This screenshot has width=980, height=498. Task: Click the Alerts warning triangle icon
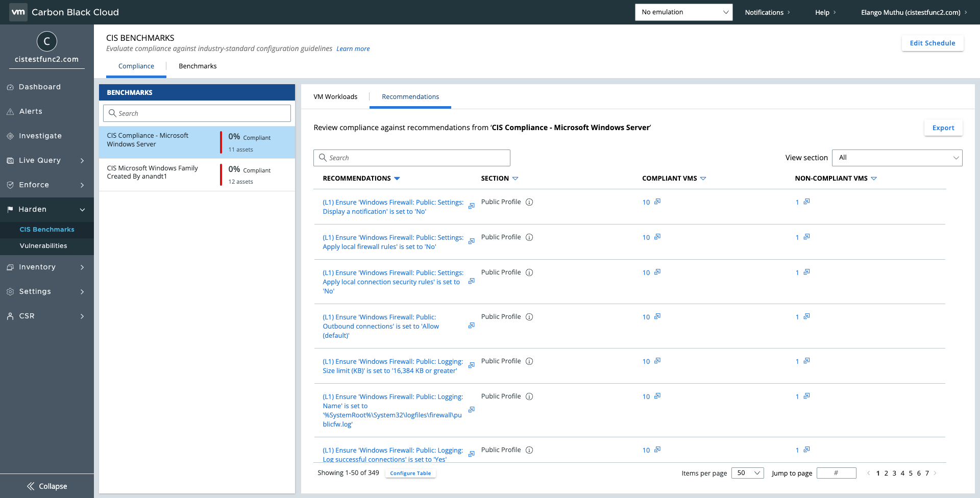(x=10, y=112)
